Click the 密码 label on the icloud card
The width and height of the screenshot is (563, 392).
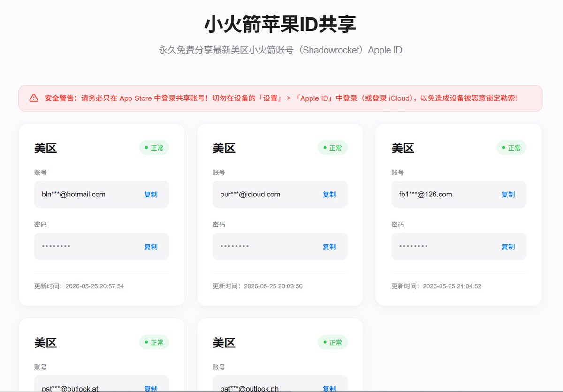pyautogui.click(x=219, y=225)
